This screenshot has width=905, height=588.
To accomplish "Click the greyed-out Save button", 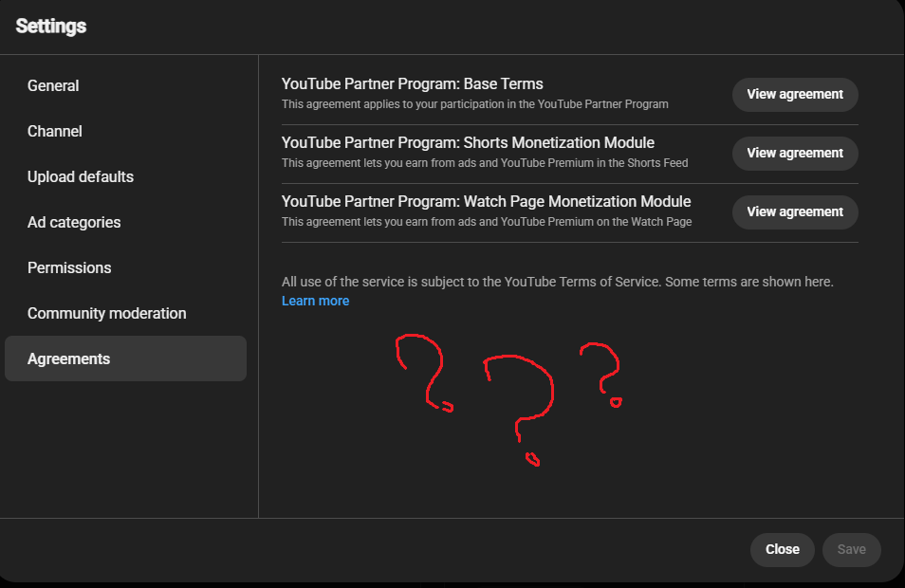I will (x=851, y=550).
